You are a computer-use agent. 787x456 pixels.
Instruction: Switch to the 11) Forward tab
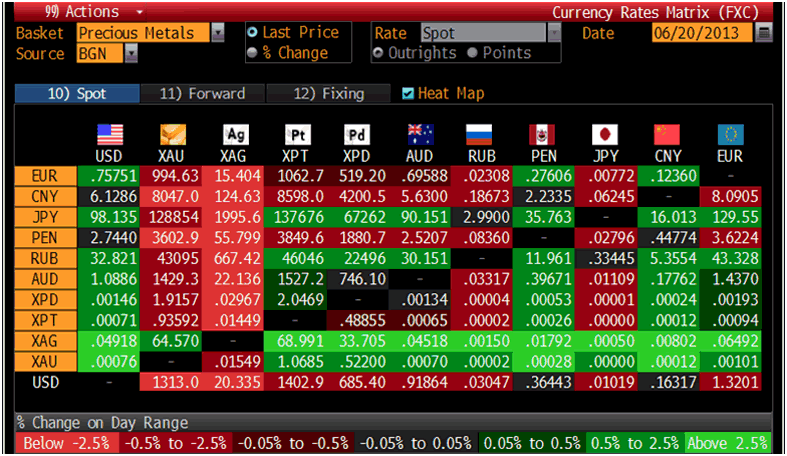(202, 94)
